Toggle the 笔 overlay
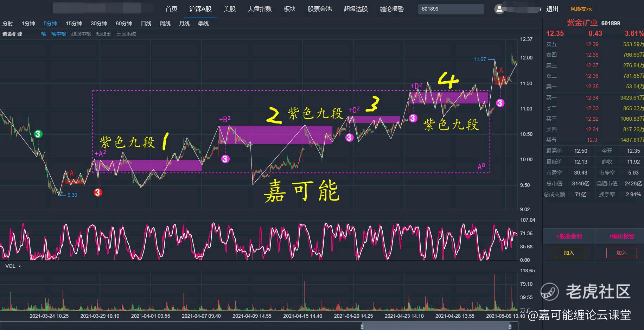 44,34
